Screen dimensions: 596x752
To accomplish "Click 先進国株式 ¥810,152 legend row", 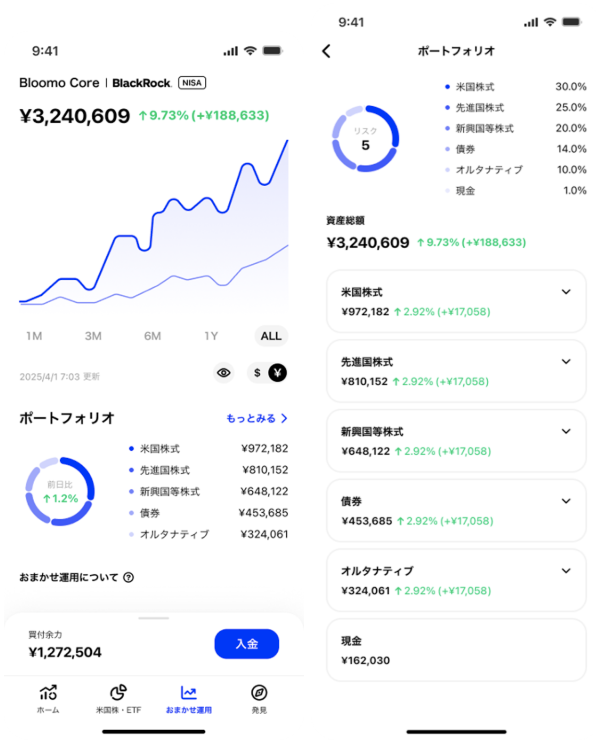I will tap(209, 470).
